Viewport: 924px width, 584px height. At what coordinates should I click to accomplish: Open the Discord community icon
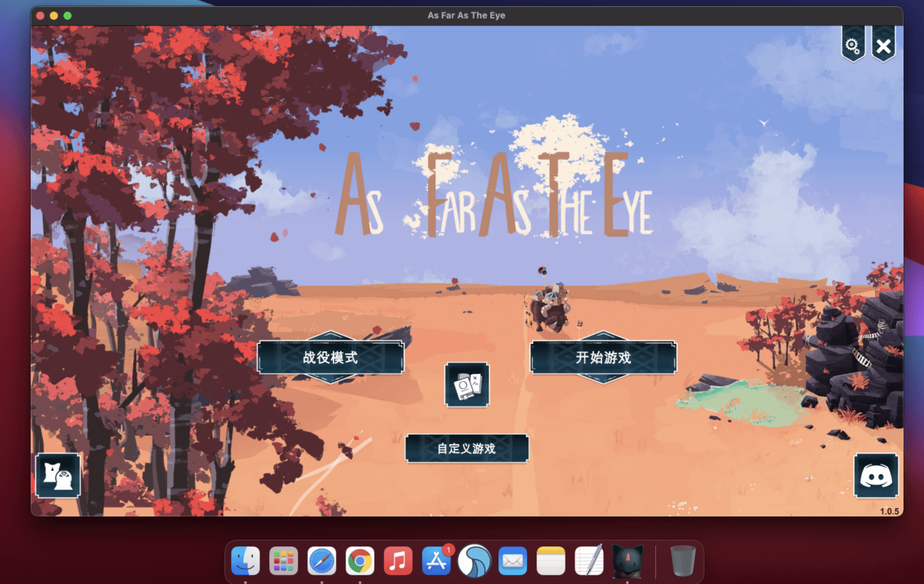pos(876,475)
